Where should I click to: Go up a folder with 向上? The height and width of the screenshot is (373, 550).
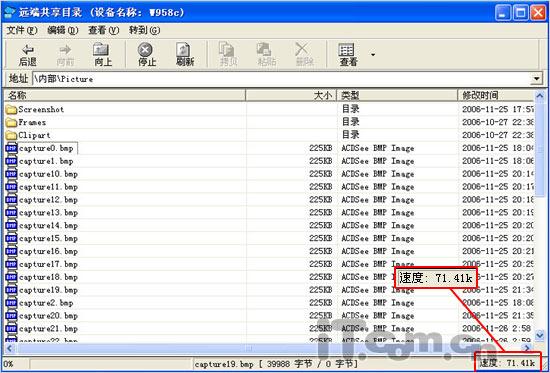click(x=103, y=55)
